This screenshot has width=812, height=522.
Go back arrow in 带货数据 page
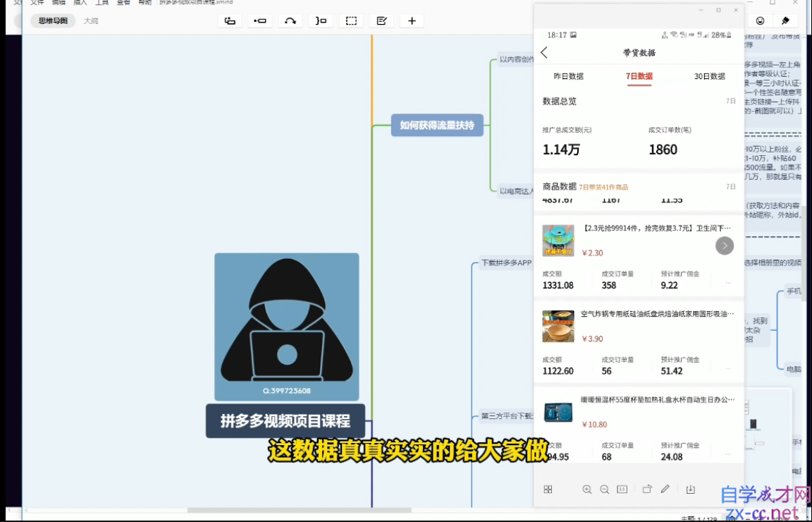pyautogui.click(x=543, y=52)
